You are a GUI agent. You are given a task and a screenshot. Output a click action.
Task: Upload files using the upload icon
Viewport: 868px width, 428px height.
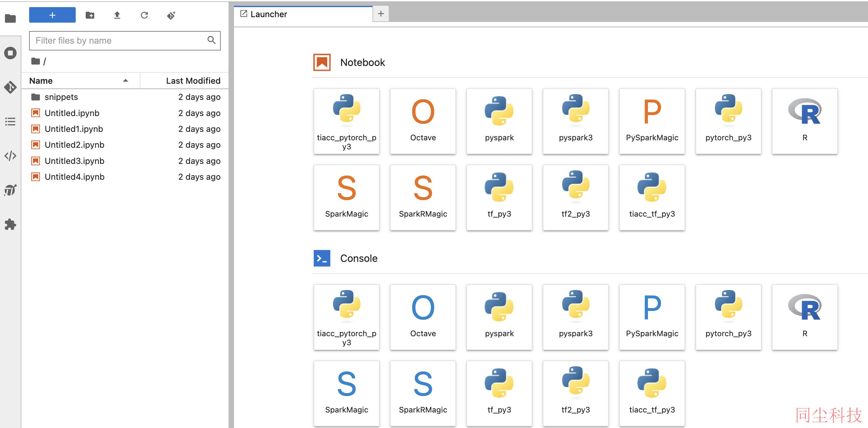[117, 15]
